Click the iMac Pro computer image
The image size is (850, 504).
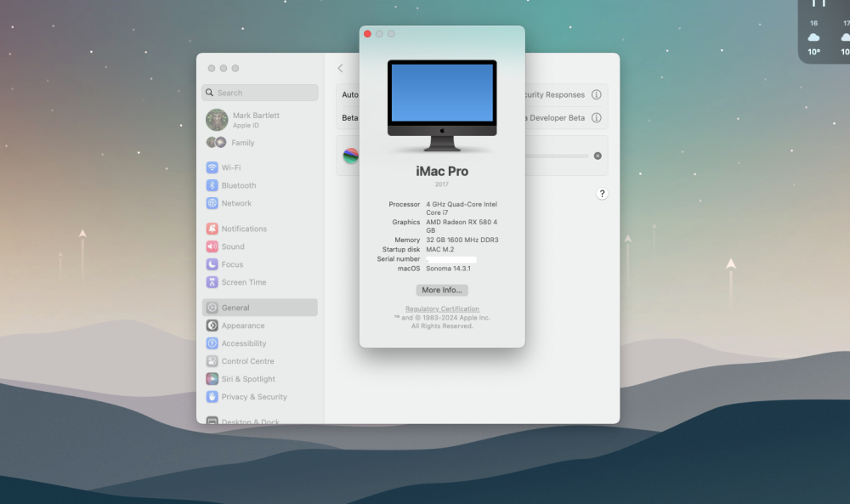tap(442, 105)
